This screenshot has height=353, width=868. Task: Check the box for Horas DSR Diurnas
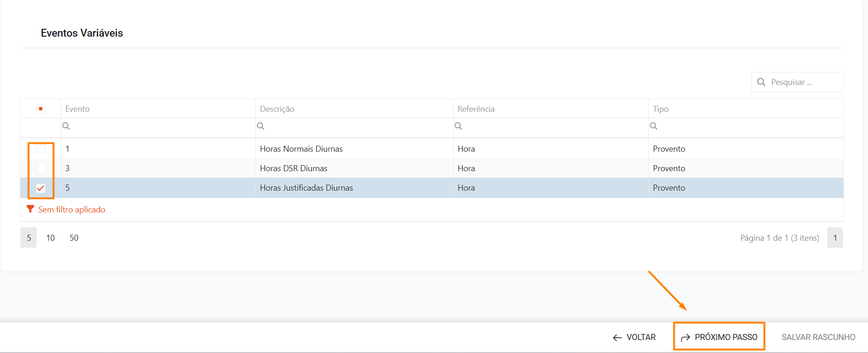click(41, 168)
